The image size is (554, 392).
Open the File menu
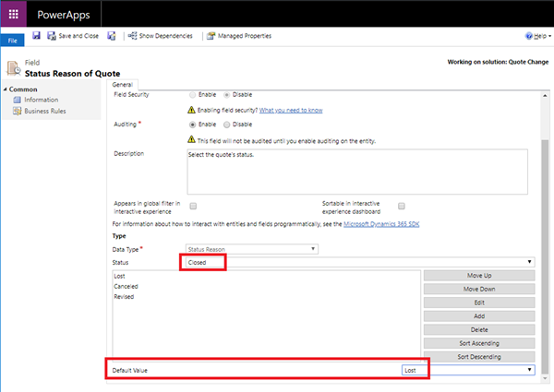[x=13, y=42]
